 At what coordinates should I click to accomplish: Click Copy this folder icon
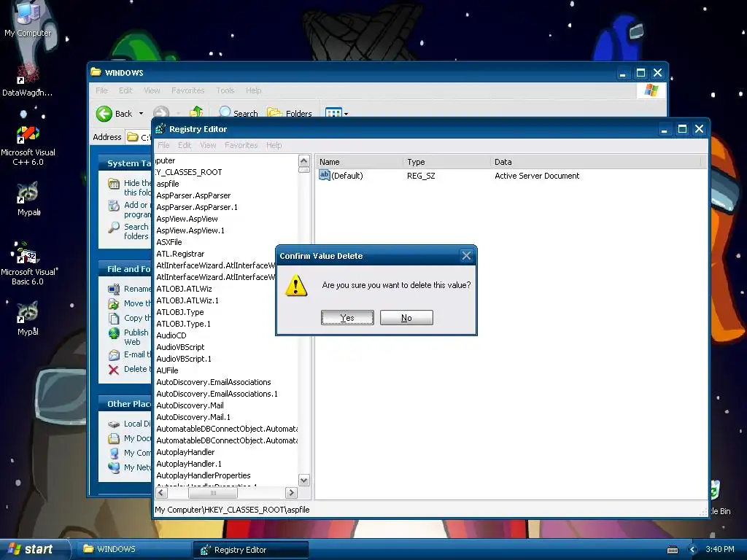(x=113, y=318)
